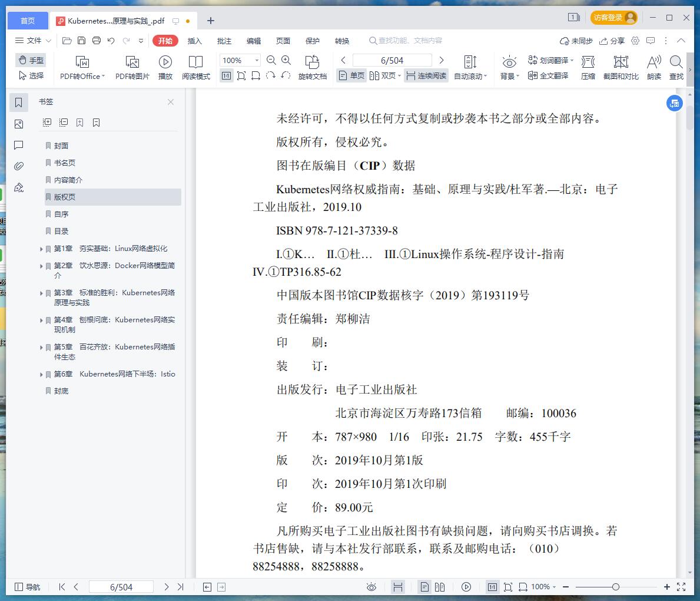Switch to the 首页 home tab

[x=28, y=21]
